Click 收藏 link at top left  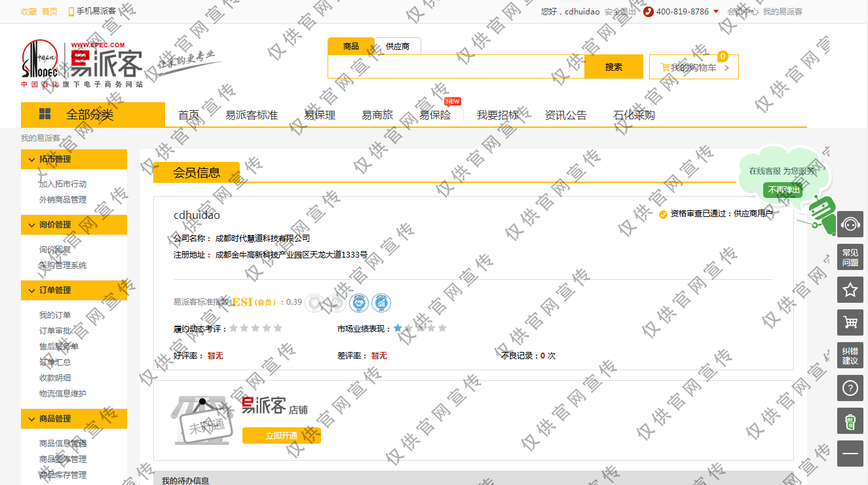(29, 12)
